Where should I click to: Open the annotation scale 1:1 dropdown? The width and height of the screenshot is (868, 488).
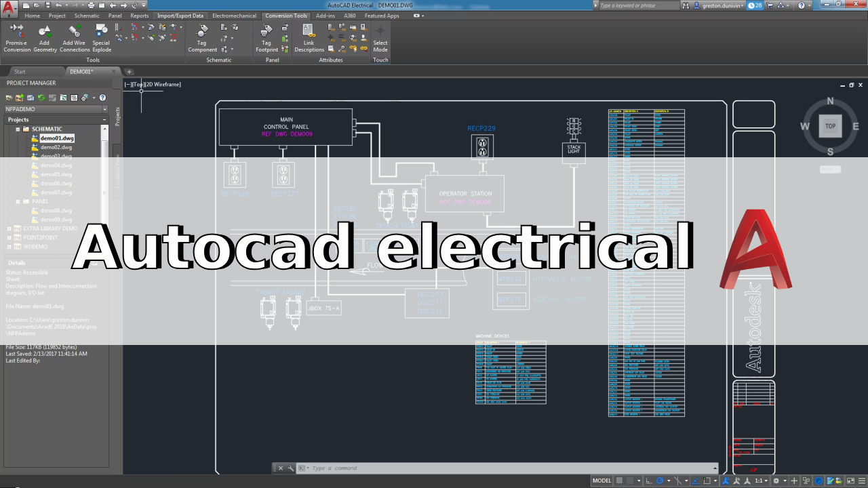[762, 481]
